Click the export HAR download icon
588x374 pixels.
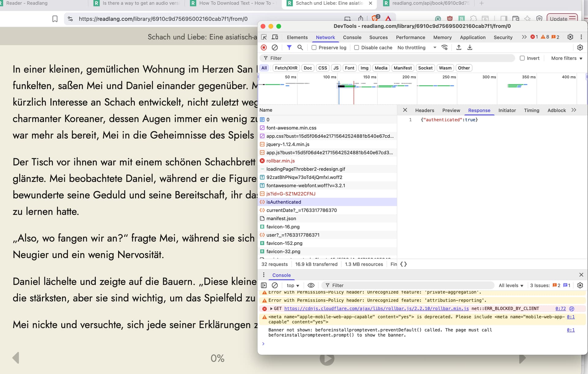coord(469,47)
